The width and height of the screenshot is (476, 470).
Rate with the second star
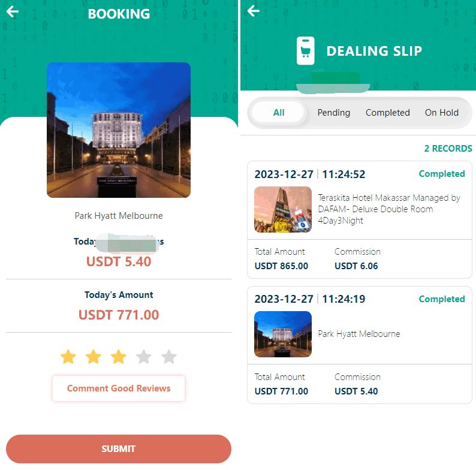[x=94, y=357]
